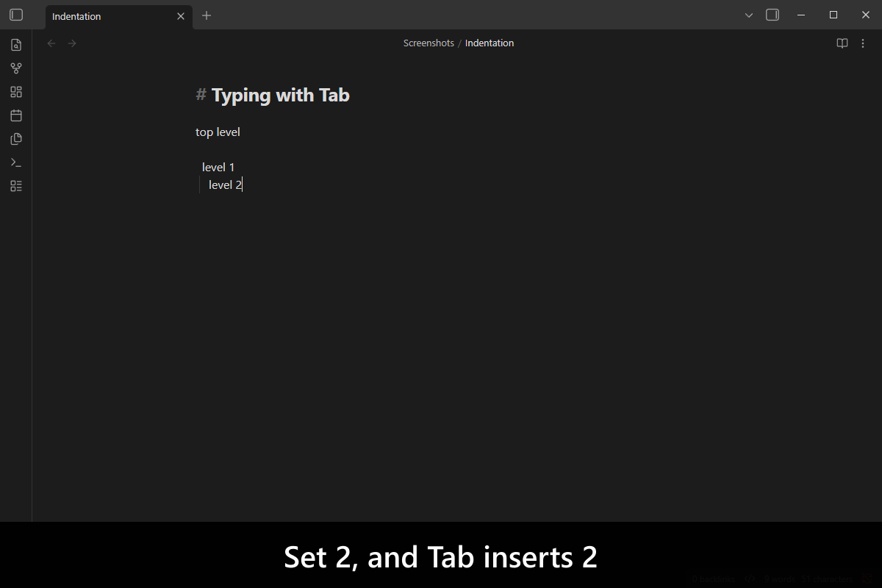The image size is (882, 588).
Task: Click the Screenshots breadcrumb folder
Action: click(429, 43)
